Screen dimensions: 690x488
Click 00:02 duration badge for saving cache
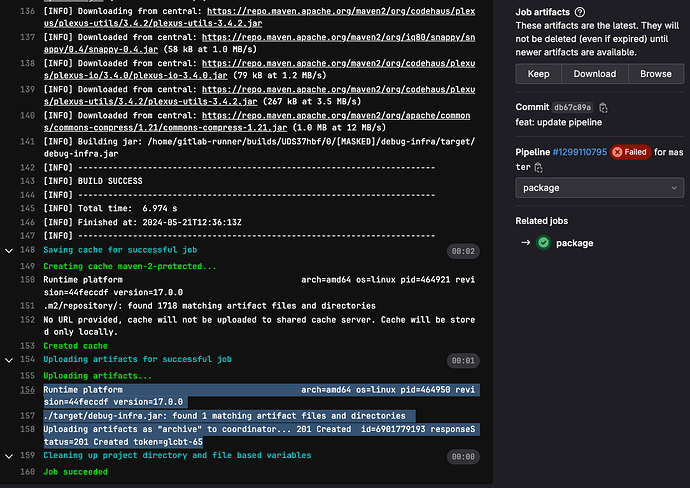[463, 251]
